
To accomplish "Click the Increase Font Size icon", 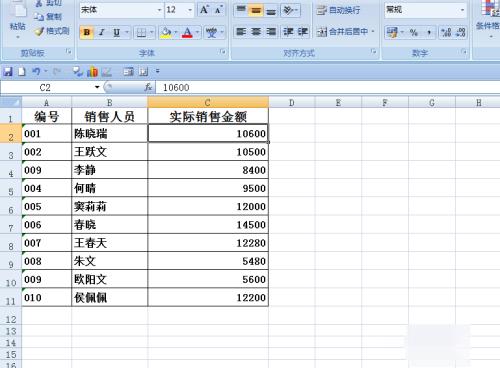I will (x=204, y=10).
